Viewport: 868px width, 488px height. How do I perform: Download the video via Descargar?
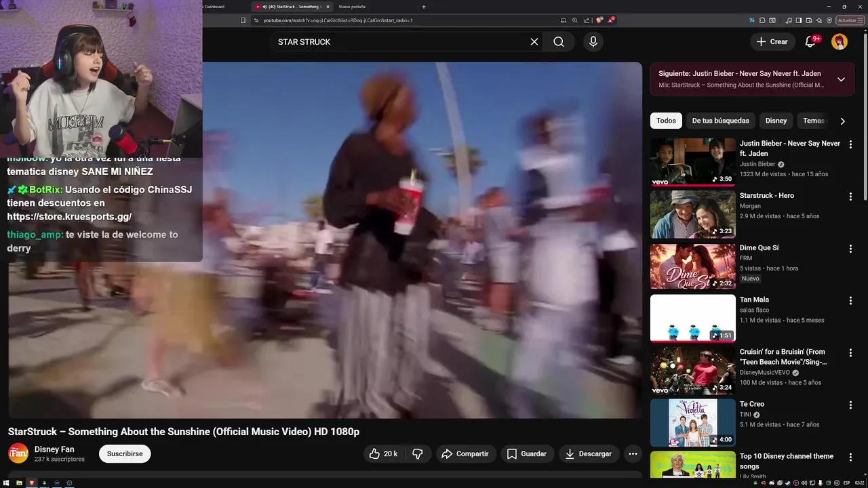589,454
